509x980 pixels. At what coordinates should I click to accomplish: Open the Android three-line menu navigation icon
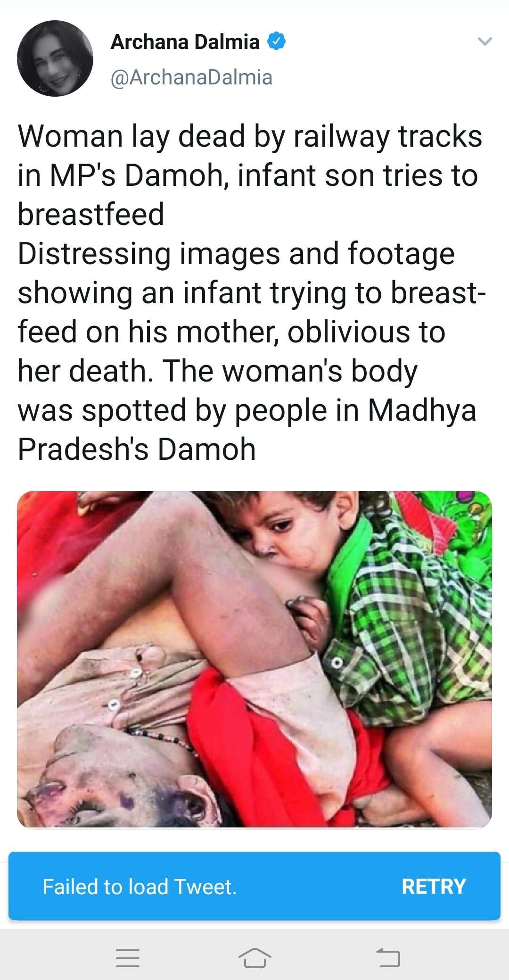(x=128, y=958)
